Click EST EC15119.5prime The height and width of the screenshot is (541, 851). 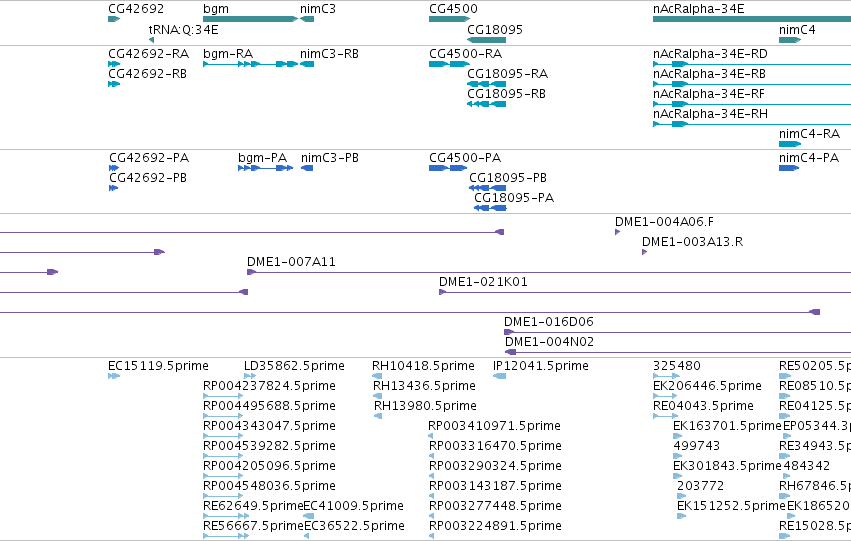point(158,366)
